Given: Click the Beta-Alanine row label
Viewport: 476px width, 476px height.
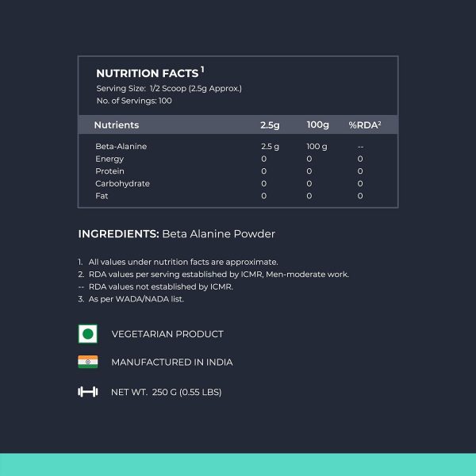Looking at the screenshot, I should coord(121,147).
